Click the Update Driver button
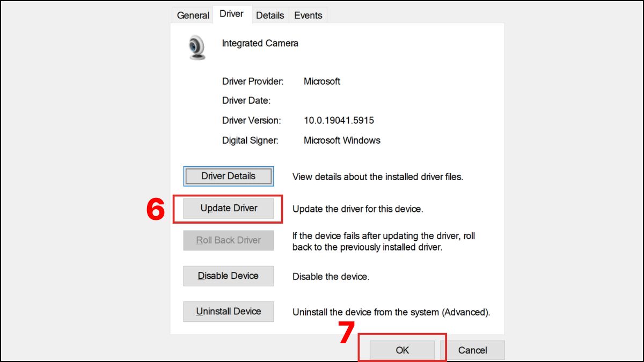Image resolution: width=644 pixels, height=362 pixels. pos(228,208)
